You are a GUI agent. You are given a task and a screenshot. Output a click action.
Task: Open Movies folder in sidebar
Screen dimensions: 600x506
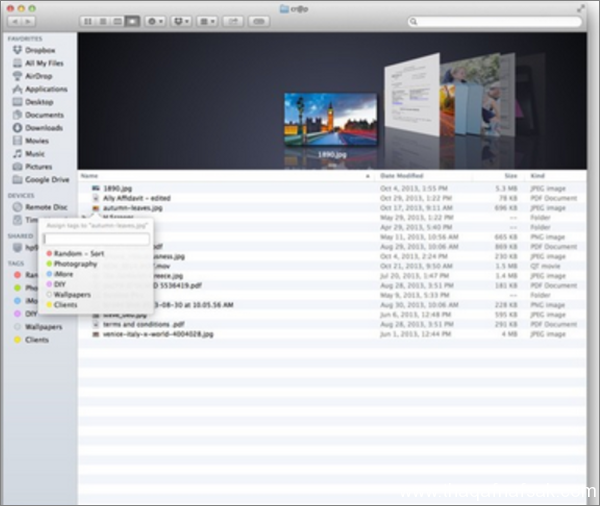click(x=31, y=141)
